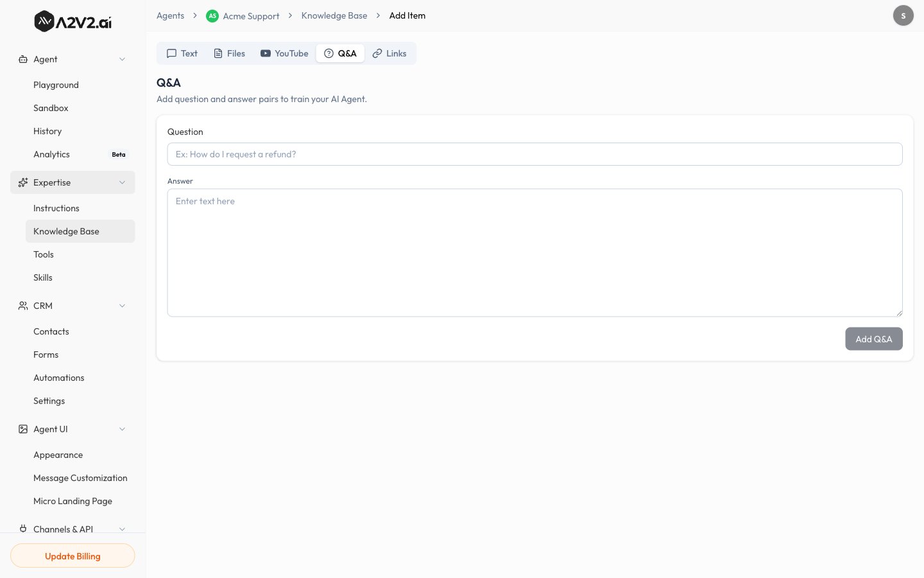924x578 pixels.
Task: Open Micro Landing Page in sidebar
Action: click(x=80, y=501)
